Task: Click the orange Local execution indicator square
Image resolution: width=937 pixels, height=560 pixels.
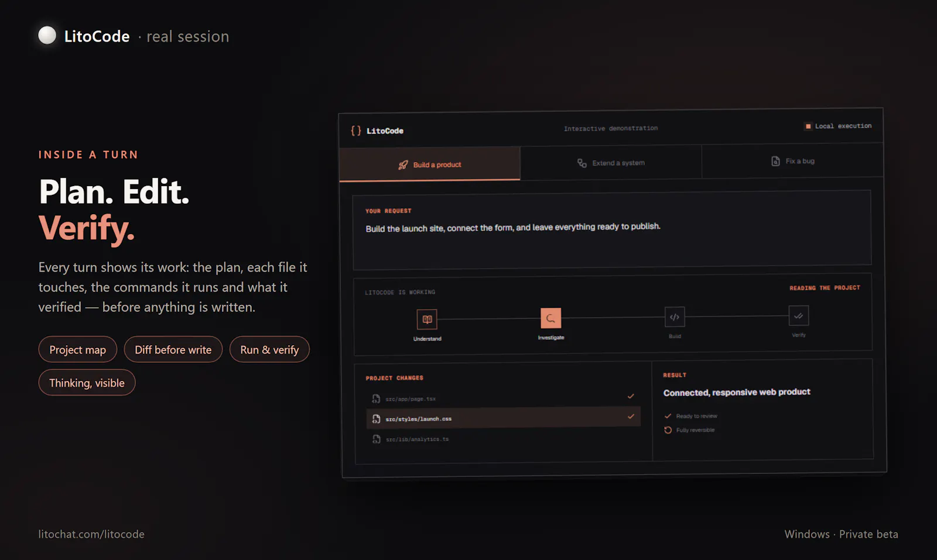Action: point(808,126)
